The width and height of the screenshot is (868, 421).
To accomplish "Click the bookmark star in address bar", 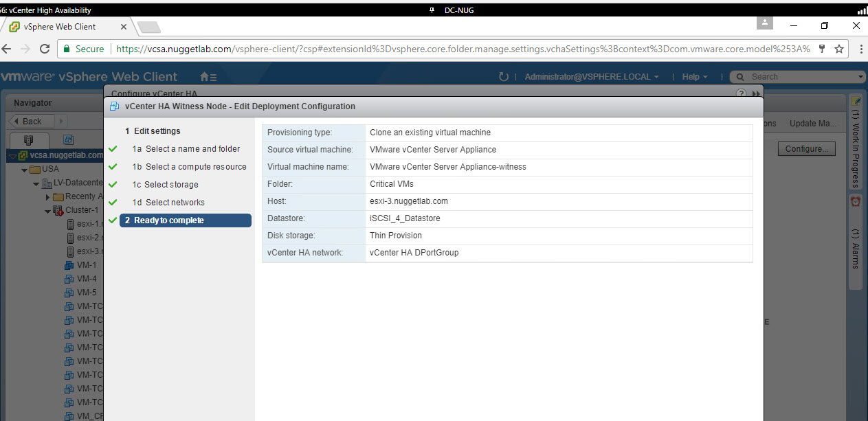I will pos(838,49).
